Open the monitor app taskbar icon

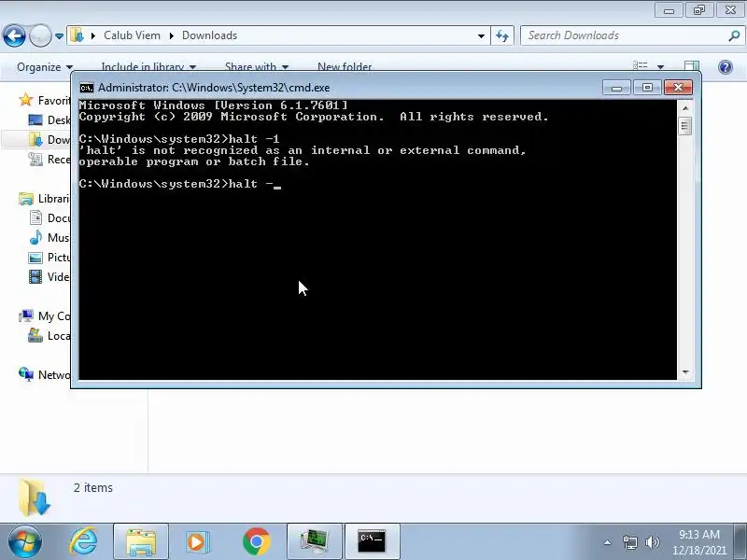(x=315, y=541)
